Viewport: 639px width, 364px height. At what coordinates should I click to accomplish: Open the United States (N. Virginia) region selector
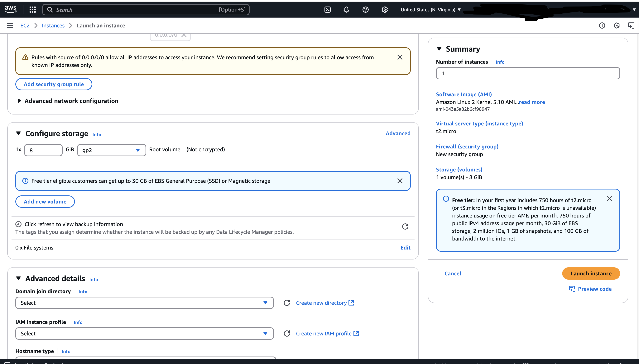tap(430, 10)
